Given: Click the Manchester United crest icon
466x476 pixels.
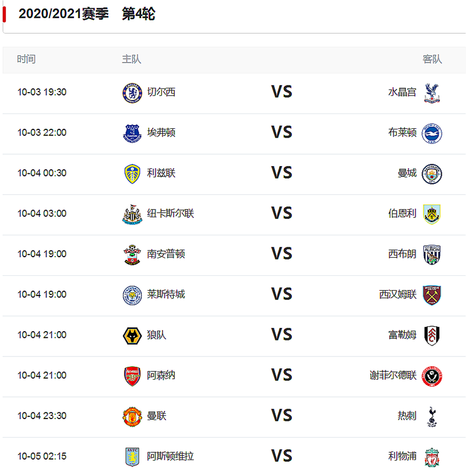Looking at the screenshot, I should [x=132, y=416].
